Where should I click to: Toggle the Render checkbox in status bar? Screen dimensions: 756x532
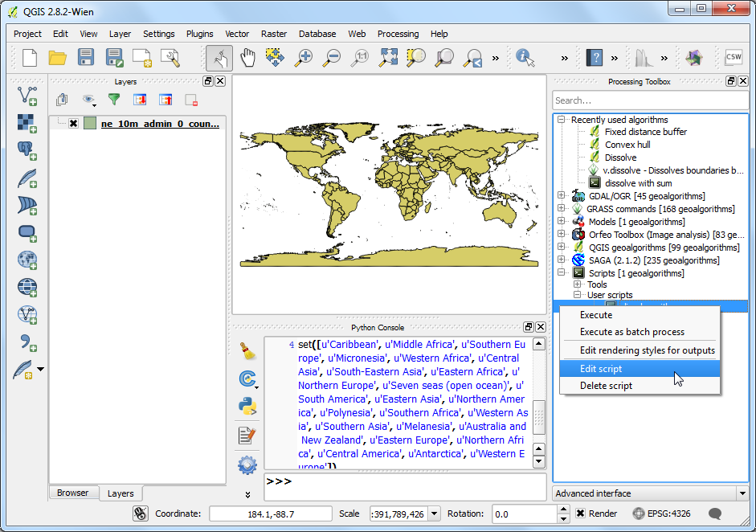point(581,514)
